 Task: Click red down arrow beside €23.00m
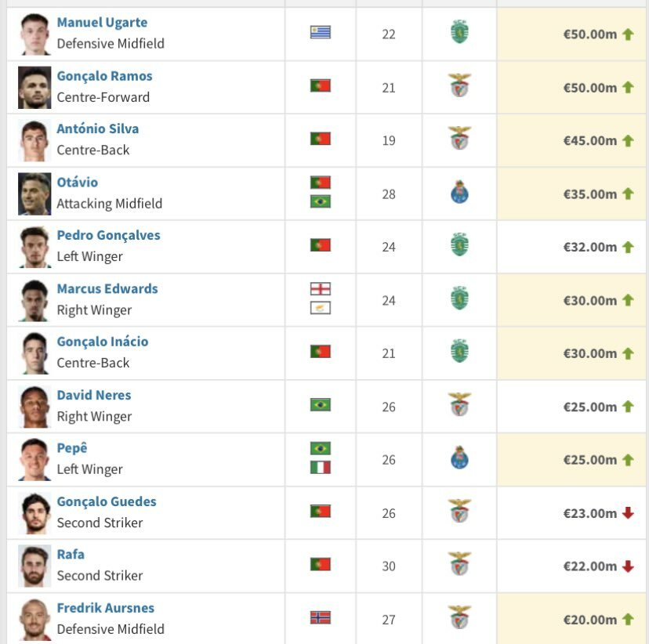(628, 513)
